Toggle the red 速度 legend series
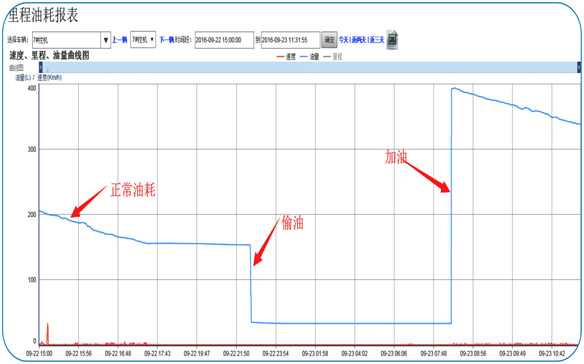 [x=286, y=57]
